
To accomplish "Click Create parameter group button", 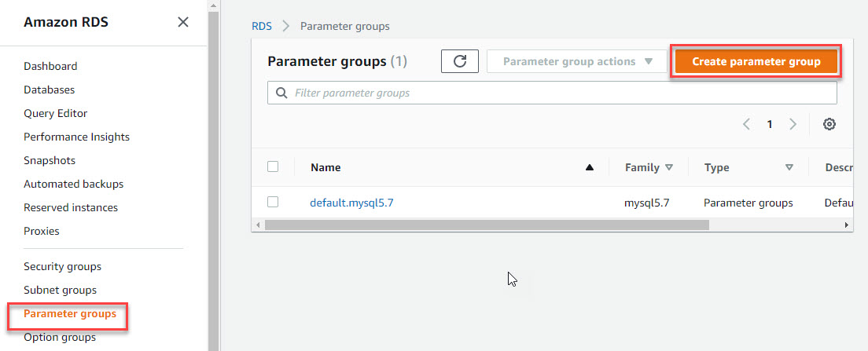I will 756,61.
